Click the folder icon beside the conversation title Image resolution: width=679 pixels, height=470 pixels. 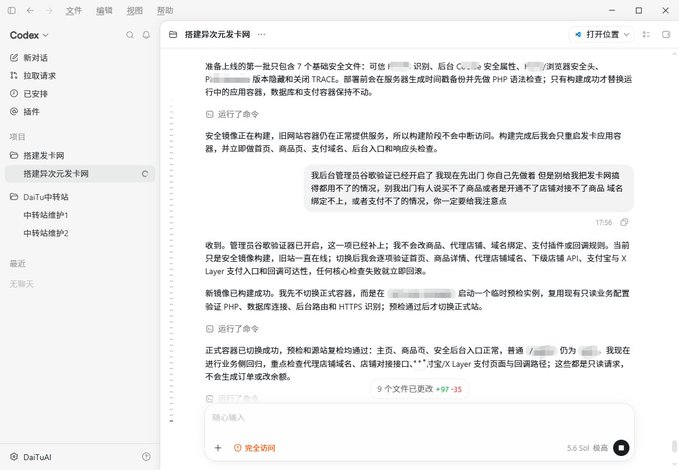(x=173, y=34)
